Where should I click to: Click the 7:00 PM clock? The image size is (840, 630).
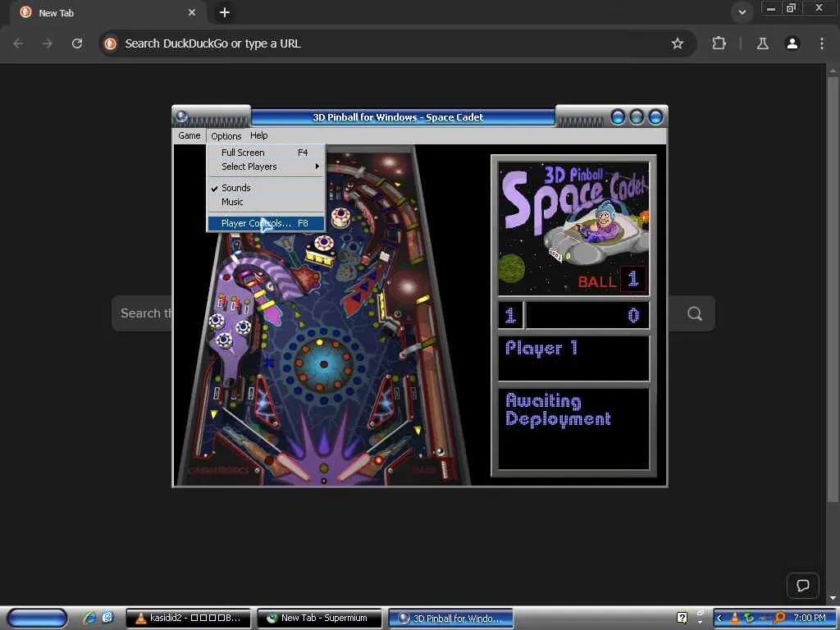(x=810, y=619)
